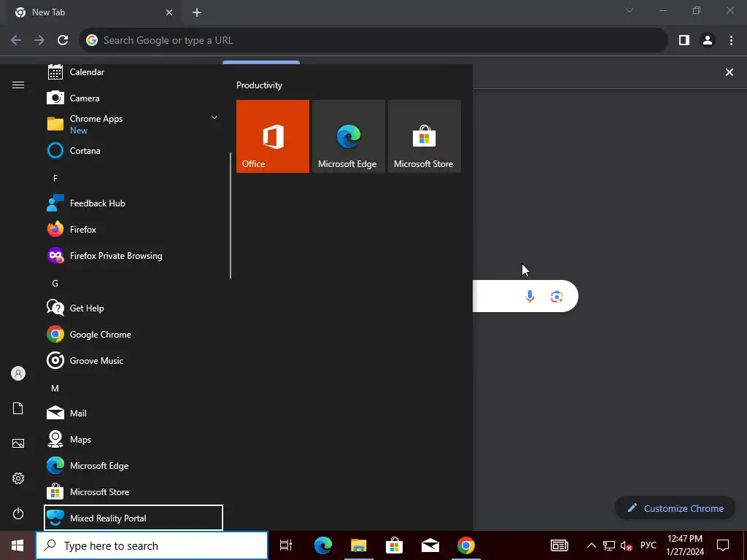Launch Firefox from the app list
747x560 pixels.
pos(133,229)
